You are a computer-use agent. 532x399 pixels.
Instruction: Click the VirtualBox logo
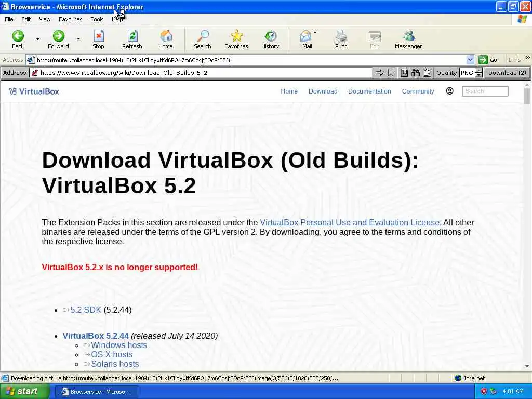pos(34,91)
